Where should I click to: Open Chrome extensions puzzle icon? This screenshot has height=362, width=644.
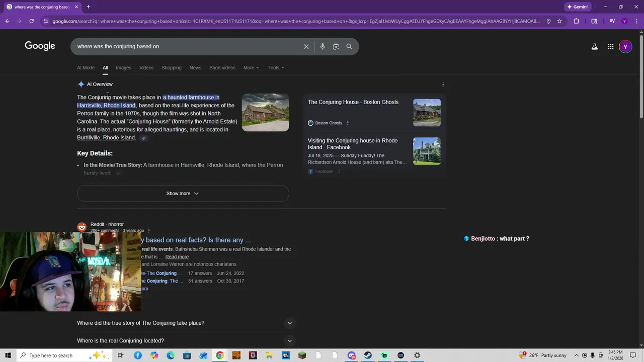click(576, 21)
